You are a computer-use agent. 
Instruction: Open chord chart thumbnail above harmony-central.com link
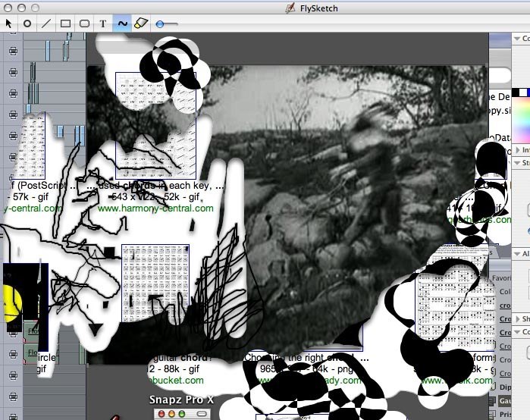pos(156,126)
